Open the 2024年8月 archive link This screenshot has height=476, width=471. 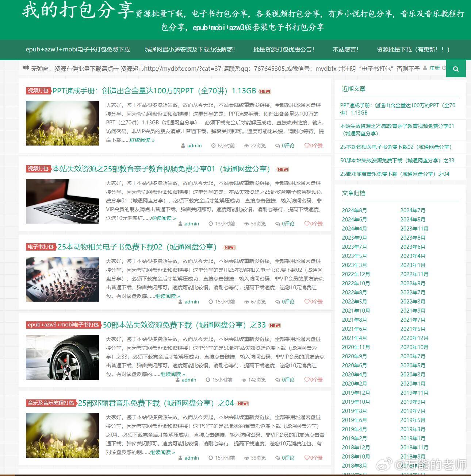[354, 210]
